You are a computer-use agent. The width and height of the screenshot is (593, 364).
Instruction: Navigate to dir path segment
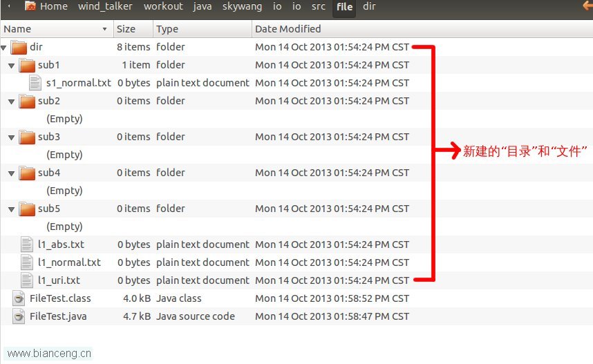(x=369, y=6)
